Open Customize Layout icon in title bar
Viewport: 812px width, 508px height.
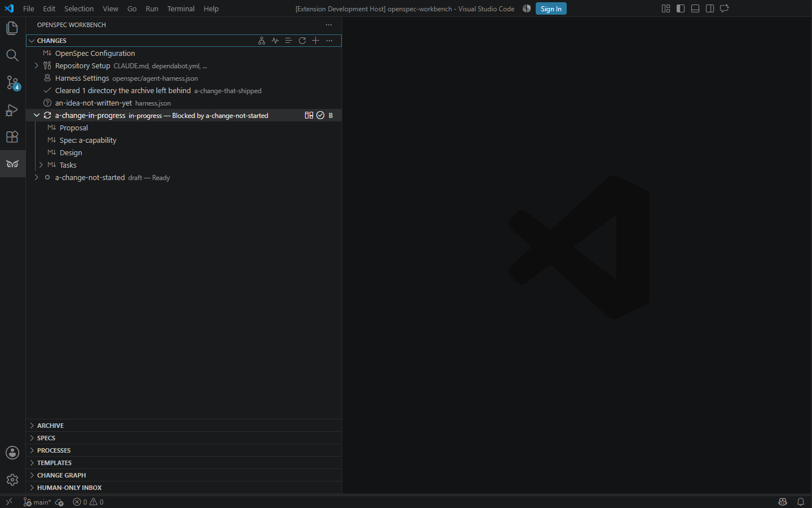[666, 8]
